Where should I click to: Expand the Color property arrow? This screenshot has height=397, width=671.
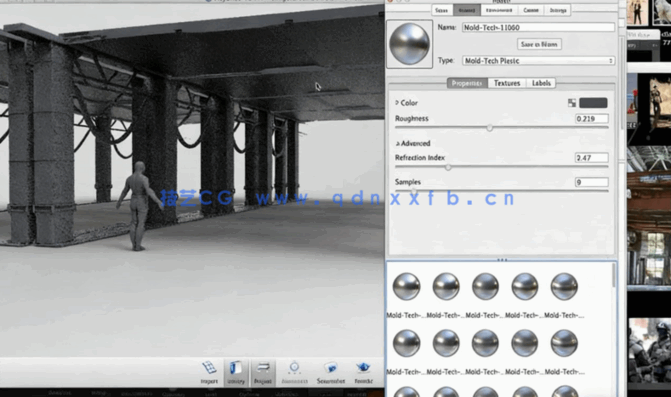(x=397, y=103)
